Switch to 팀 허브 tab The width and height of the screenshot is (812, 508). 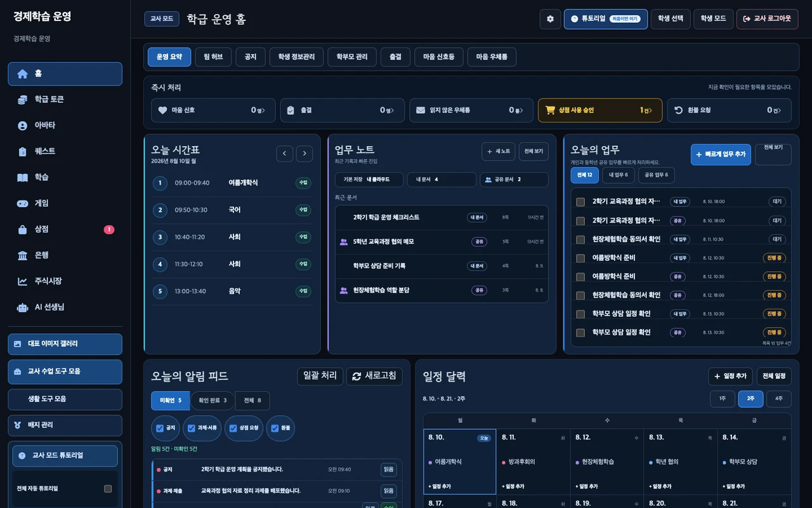[213, 57]
